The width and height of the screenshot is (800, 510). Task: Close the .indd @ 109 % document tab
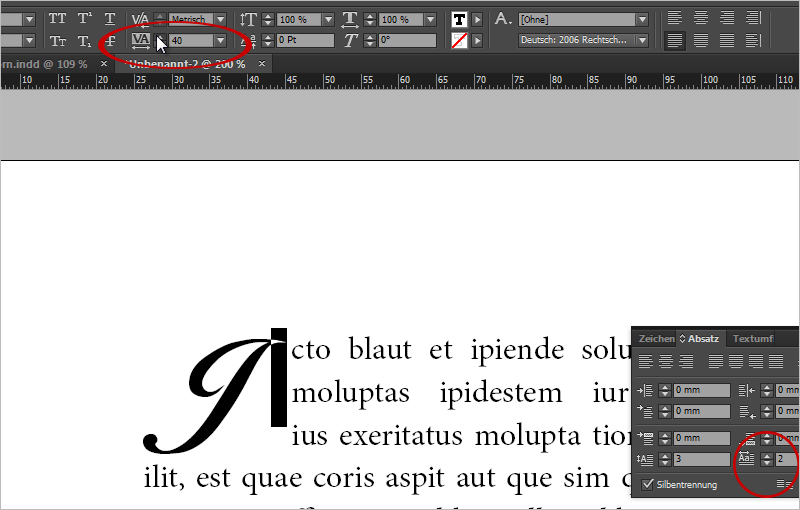(x=104, y=63)
